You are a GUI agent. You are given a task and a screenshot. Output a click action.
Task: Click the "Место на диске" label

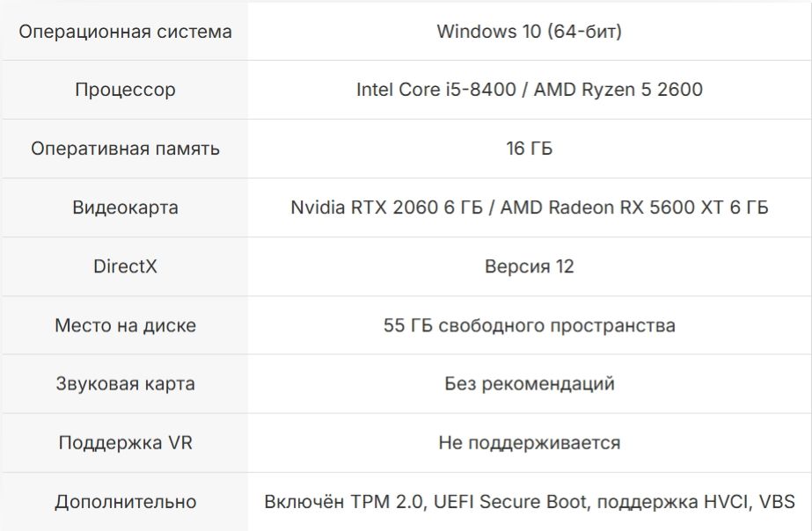[x=125, y=325]
